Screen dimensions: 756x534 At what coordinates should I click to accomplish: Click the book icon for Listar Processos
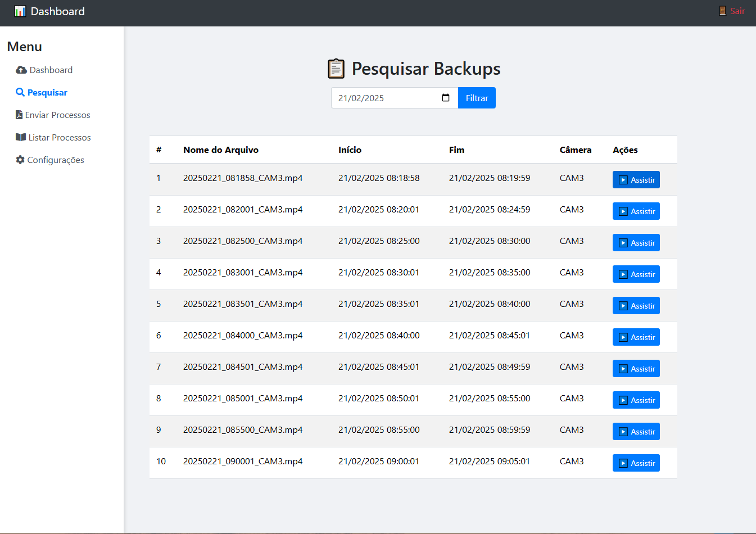(21, 137)
